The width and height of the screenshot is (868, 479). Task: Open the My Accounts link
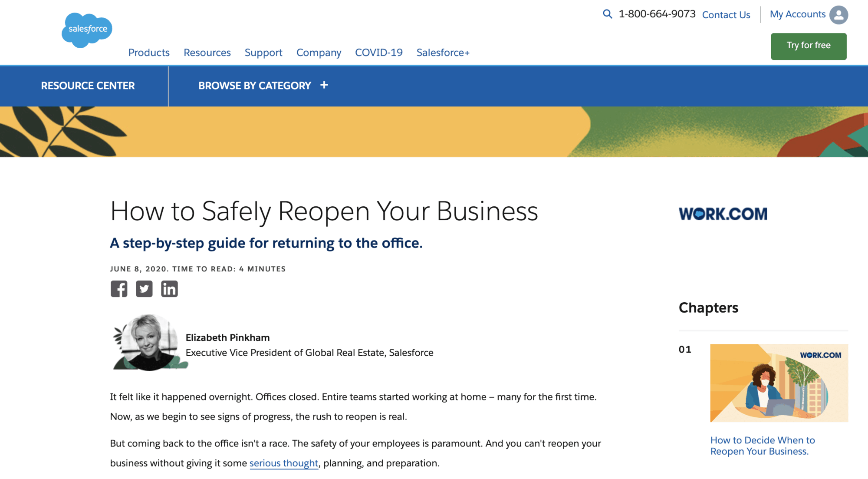(x=797, y=14)
